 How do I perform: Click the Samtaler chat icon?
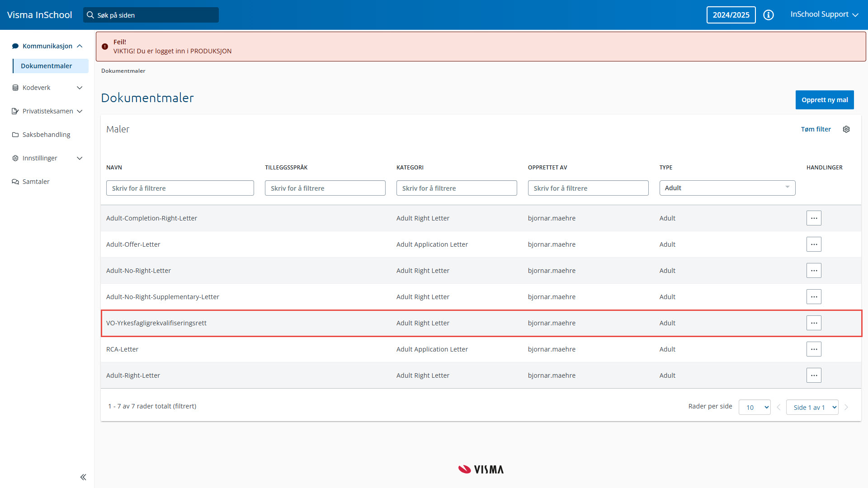[x=15, y=182]
